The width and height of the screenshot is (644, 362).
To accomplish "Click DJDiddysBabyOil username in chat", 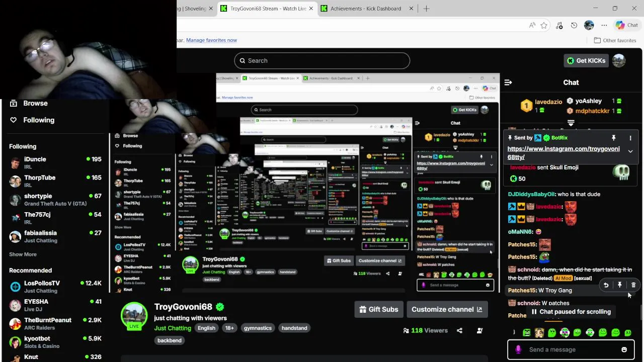I will pos(531,194).
